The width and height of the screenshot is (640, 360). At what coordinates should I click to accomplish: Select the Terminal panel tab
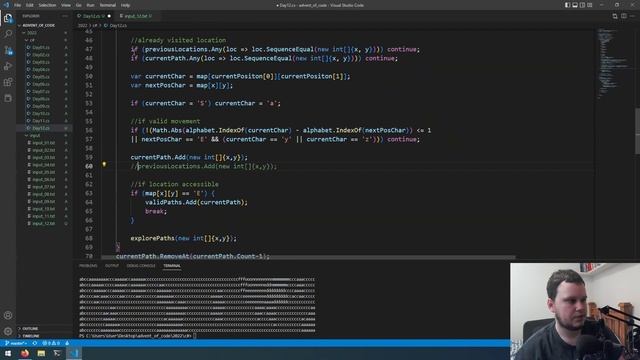172,266
